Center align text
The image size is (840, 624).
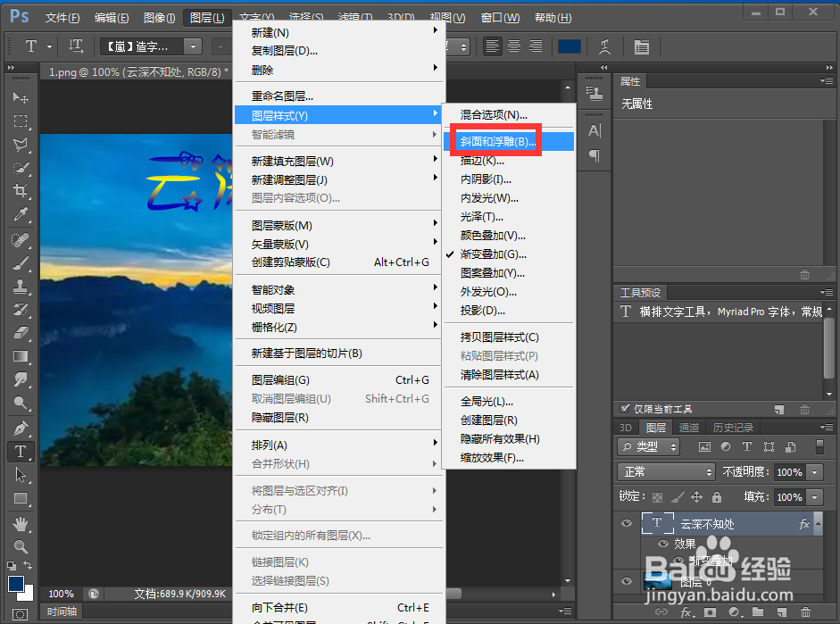[x=514, y=46]
